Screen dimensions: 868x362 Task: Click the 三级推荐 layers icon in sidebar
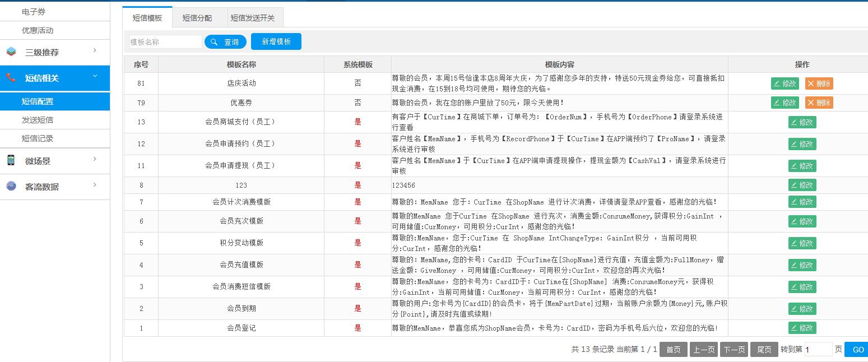[x=11, y=52]
